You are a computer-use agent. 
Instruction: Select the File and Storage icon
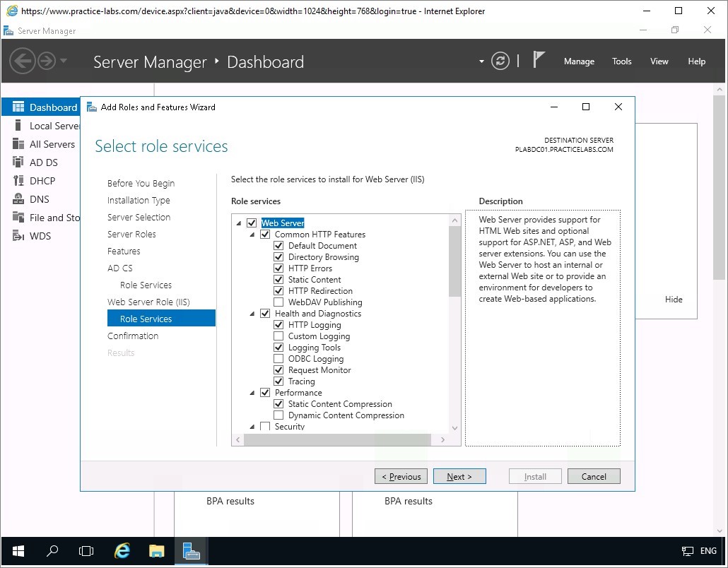(x=18, y=217)
